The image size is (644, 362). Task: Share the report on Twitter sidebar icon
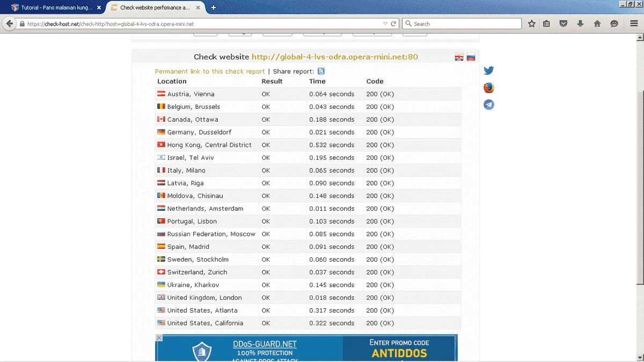pos(488,71)
